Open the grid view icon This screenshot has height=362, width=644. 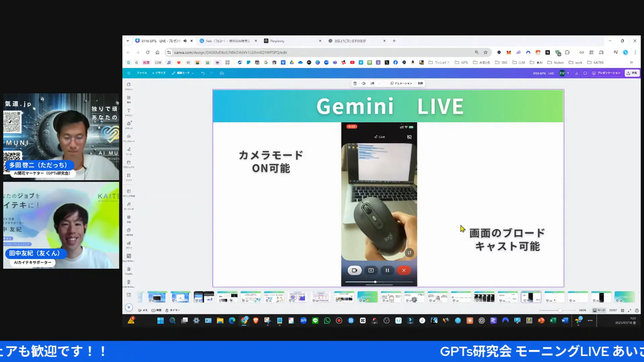pos(623,310)
